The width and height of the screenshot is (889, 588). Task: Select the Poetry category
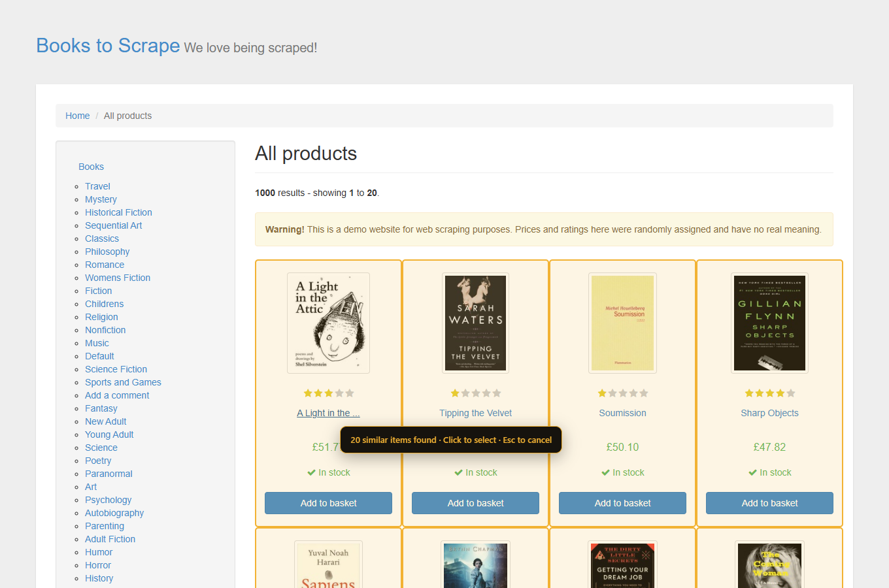pyautogui.click(x=98, y=461)
